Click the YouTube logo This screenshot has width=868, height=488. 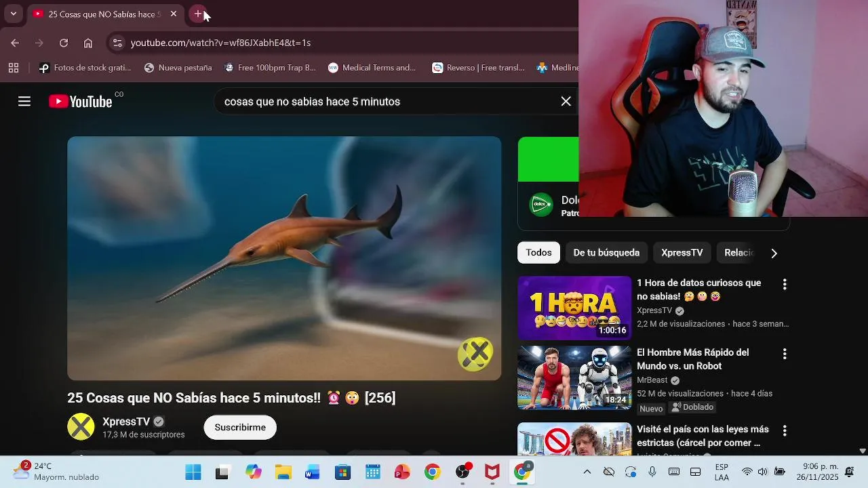click(80, 102)
